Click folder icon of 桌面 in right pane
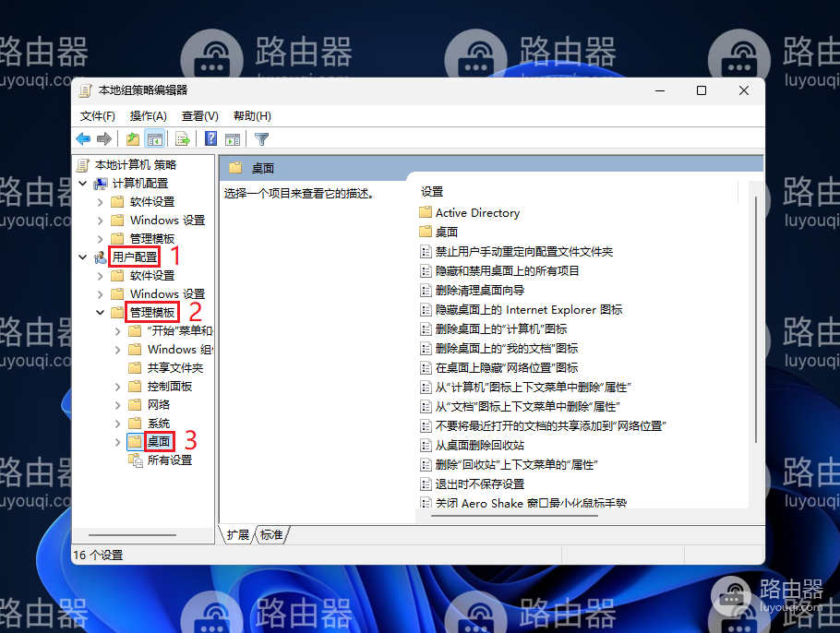 [426, 232]
